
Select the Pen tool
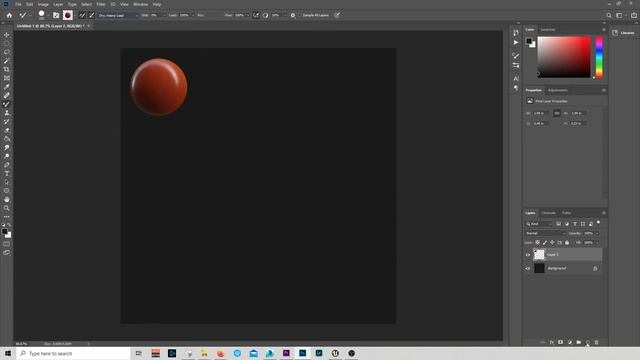[7, 165]
